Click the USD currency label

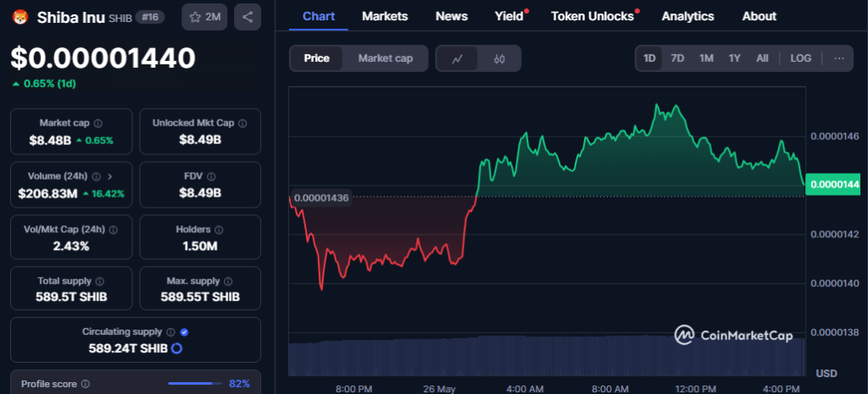[x=826, y=374]
